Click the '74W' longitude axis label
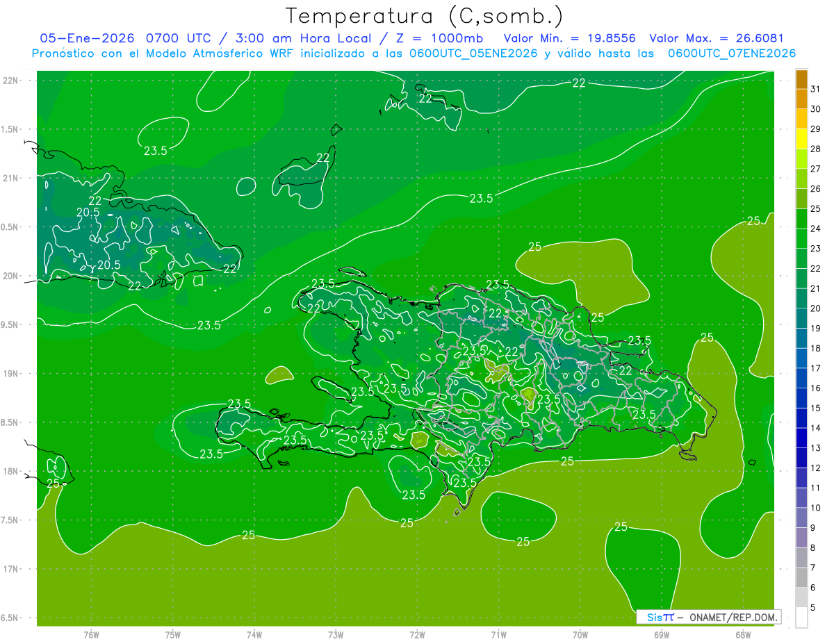 click(x=254, y=635)
